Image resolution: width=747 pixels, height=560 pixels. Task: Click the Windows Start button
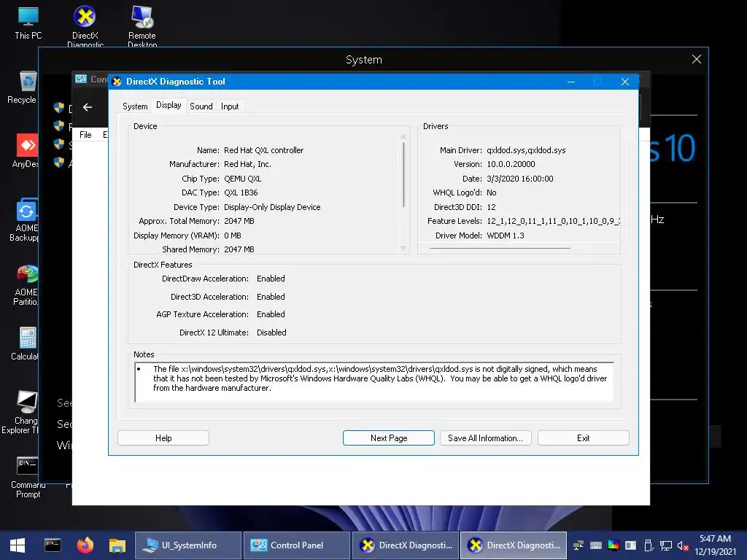click(x=18, y=545)
